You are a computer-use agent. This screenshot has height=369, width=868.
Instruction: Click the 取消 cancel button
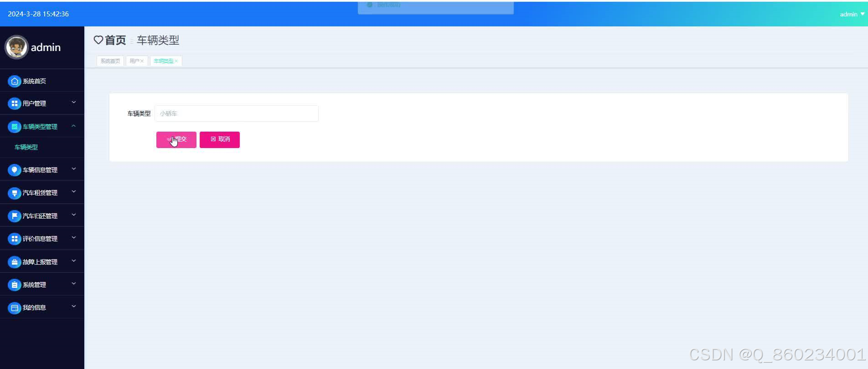point(220,139)
